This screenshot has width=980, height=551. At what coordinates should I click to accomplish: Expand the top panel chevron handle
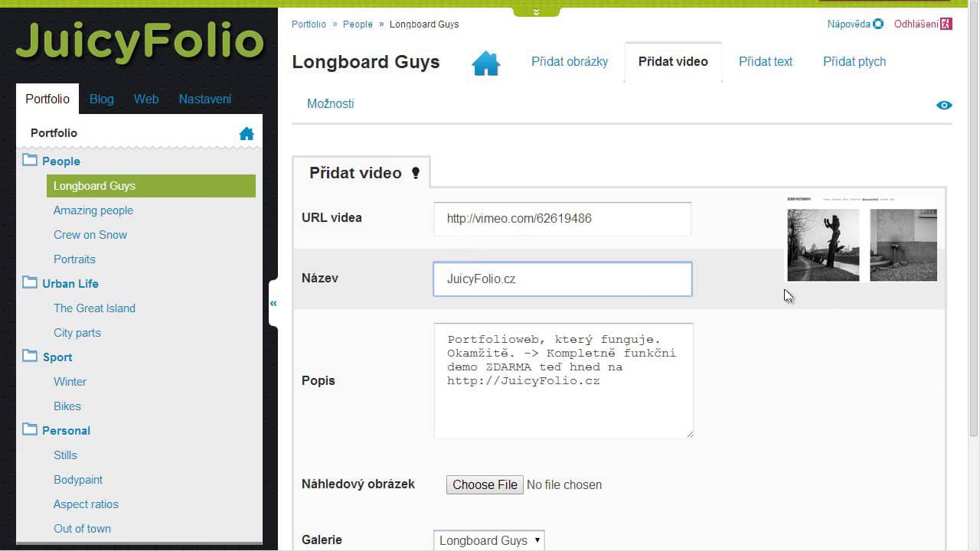point(536,11)
